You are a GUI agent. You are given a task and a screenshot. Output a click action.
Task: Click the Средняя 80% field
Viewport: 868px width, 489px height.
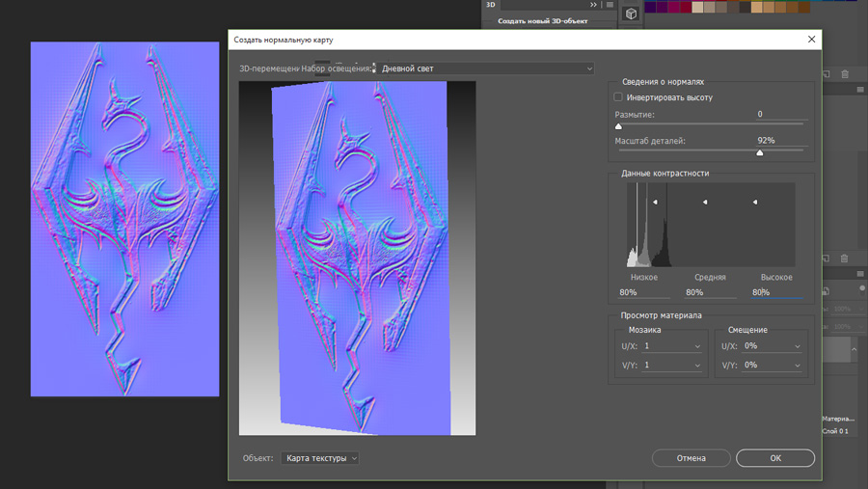pos(711,292)
